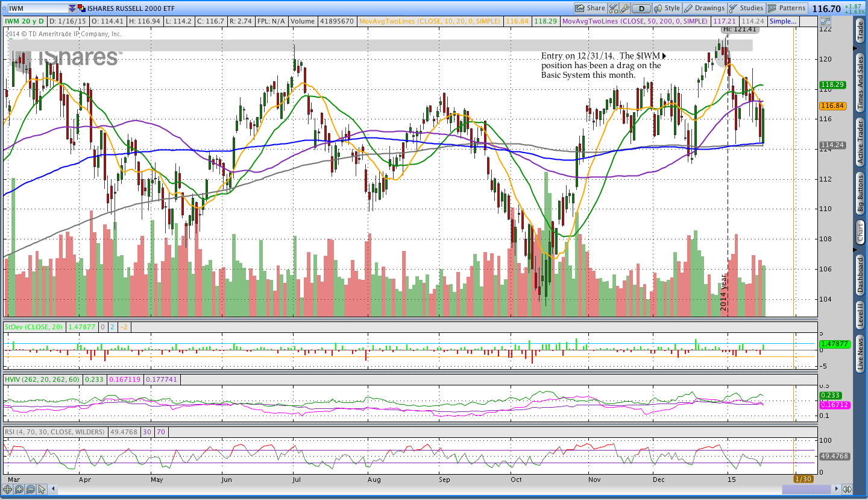Click the +1.63% percent change text
This screenshot has height=500, width=868.
tap(855, 11)
